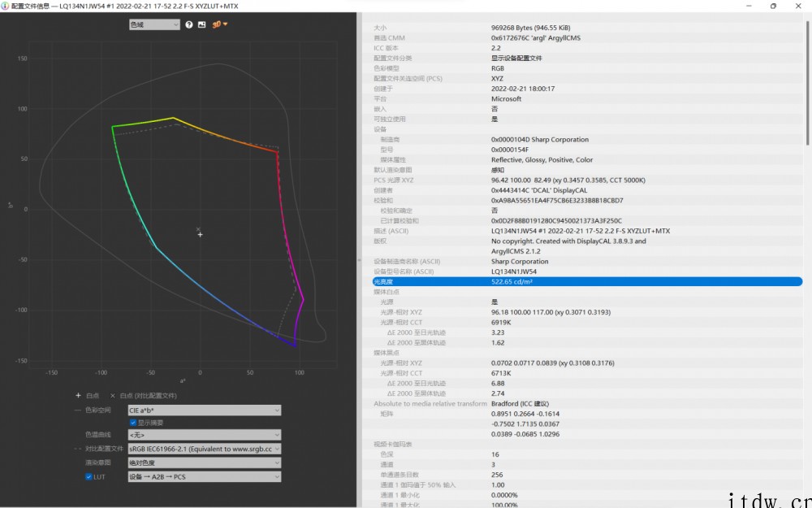Select the 显示设备配置文件 value
This screenshot has height=508, width=812.
click(x=516, y=58)
